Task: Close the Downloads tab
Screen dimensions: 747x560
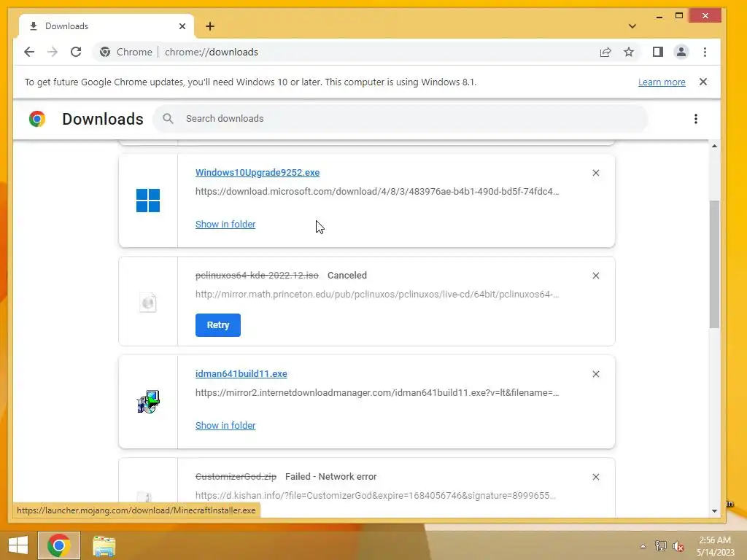Action: pyautogui.click(x=182, y=26)
